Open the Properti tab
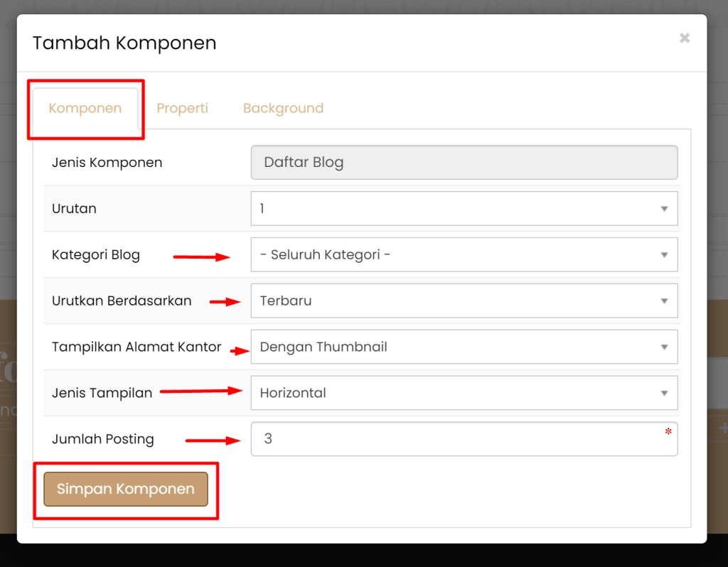This screenshot has width=728, height=567. pos(182,109)
